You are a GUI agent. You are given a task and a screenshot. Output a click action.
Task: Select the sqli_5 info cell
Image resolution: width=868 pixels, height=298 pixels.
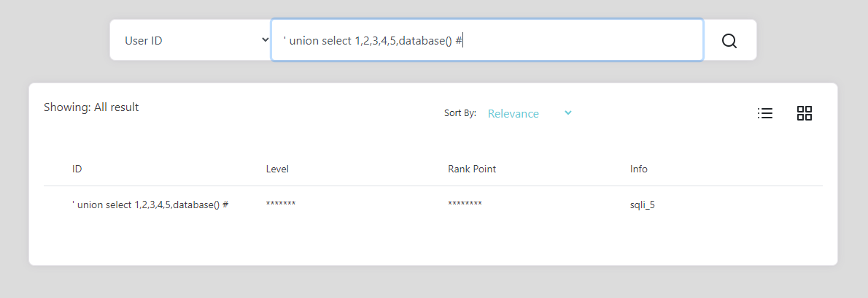[x=642, y=205]
